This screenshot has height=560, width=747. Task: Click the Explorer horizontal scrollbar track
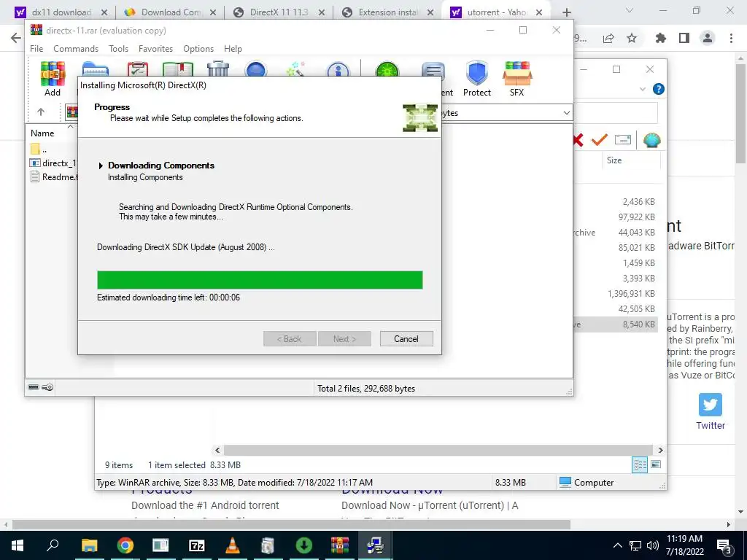tap(438, 450)
